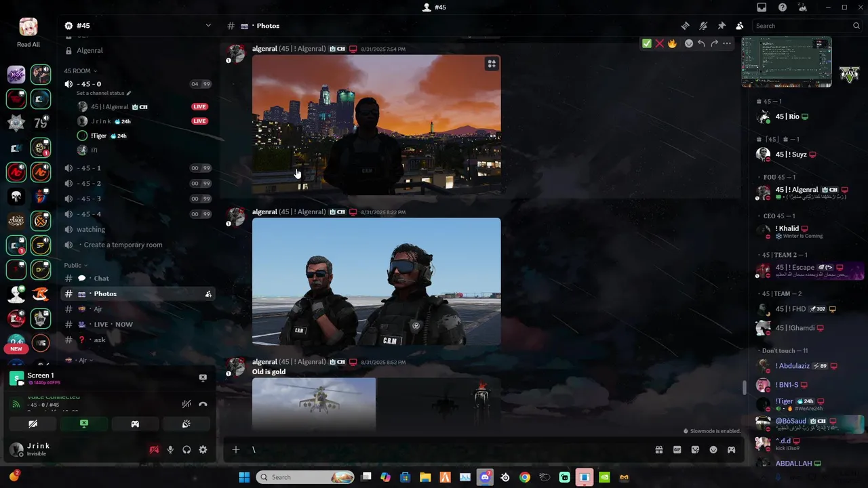Collapse the Public category

click(75, 266)
